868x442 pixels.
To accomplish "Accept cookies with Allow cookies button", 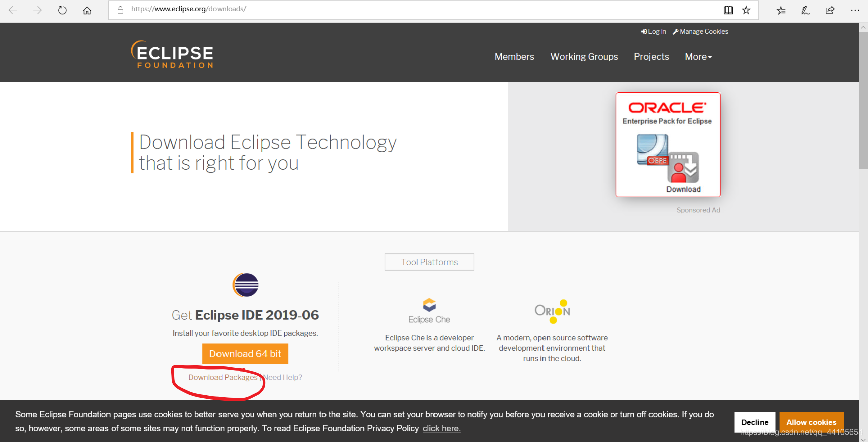I will (x=811, y=422).
